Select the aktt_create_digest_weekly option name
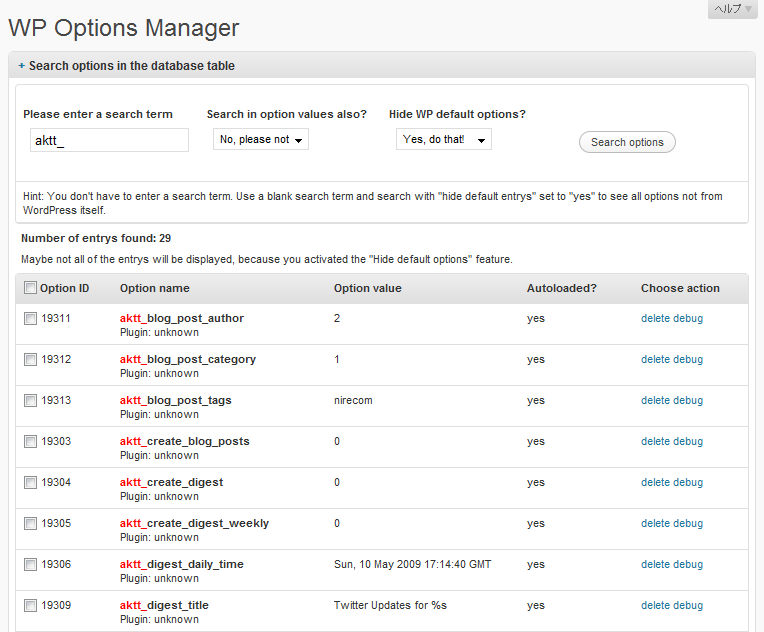The image size is (764, 632). (194, 523)
